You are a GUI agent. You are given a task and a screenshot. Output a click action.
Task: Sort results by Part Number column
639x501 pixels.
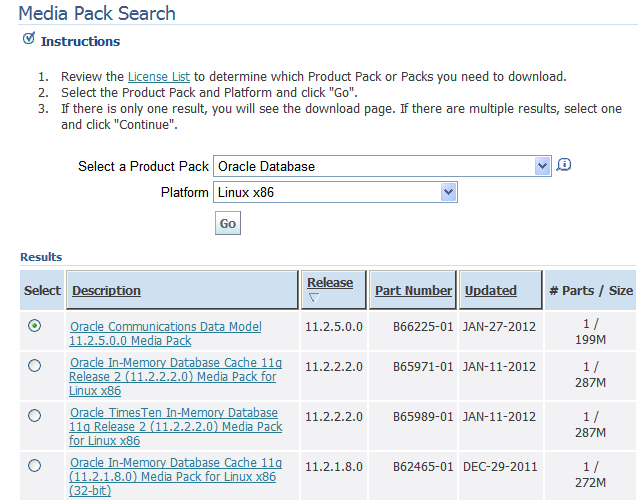point(413,291)
